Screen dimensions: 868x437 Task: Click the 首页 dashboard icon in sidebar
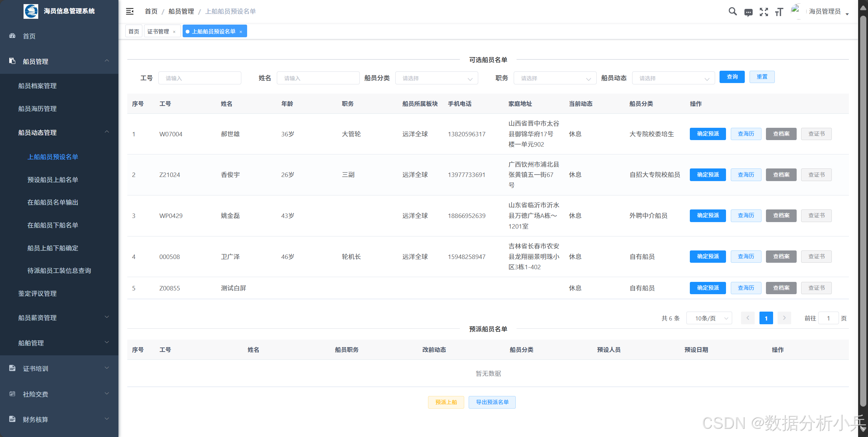[12, 36]
